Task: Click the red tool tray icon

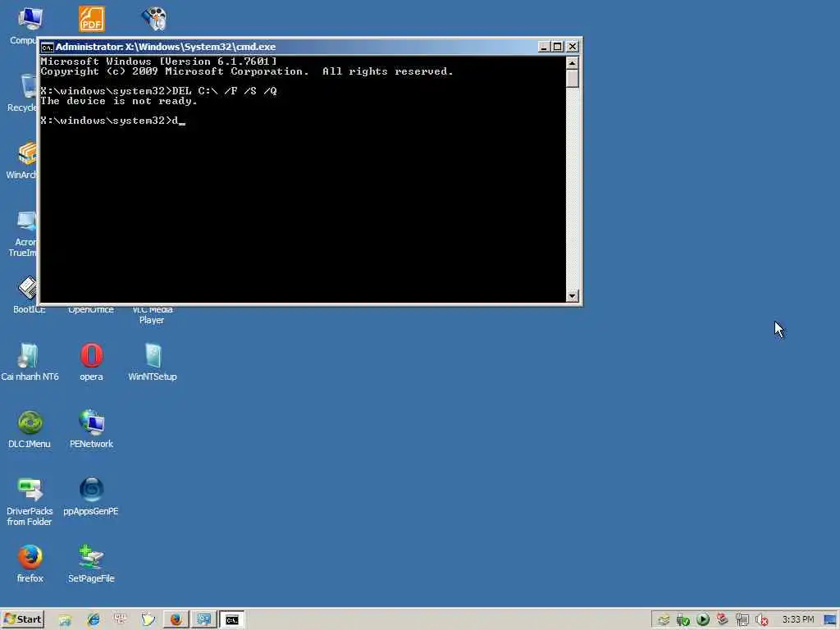Action: 722,619
